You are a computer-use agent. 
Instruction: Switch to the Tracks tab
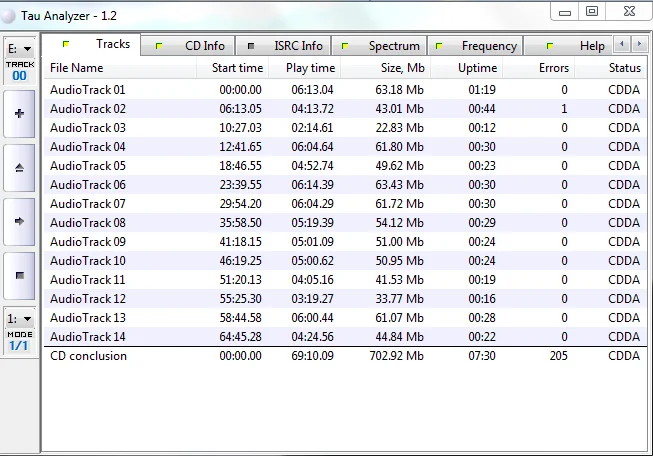point(92,44)
